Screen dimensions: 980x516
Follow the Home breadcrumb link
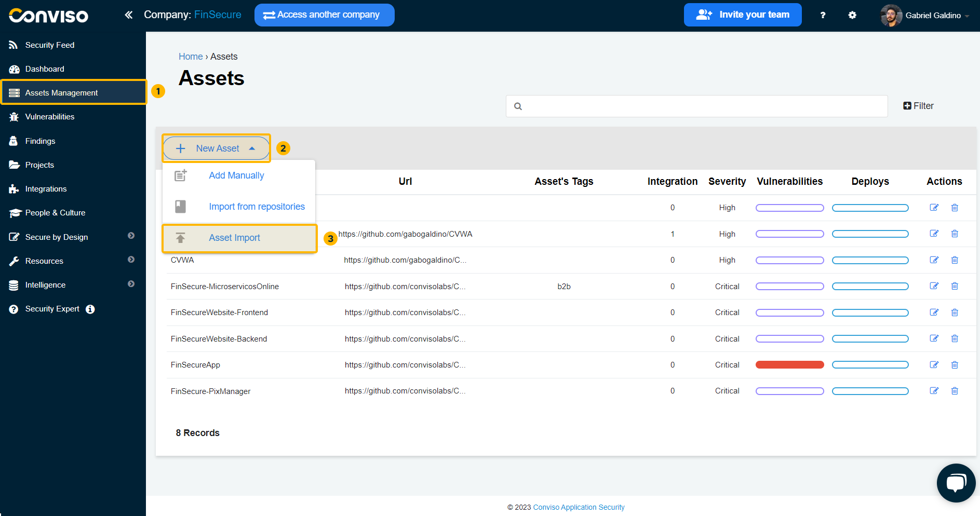(191, 57)
